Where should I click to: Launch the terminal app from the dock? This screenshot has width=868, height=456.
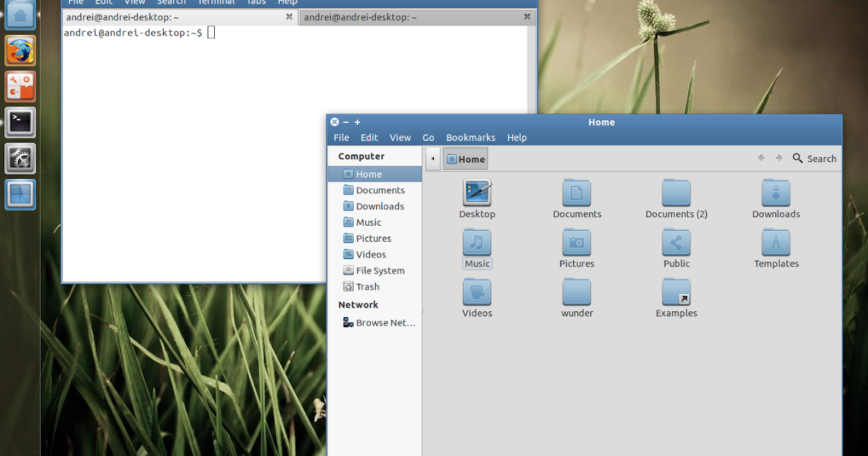point(20,122)
